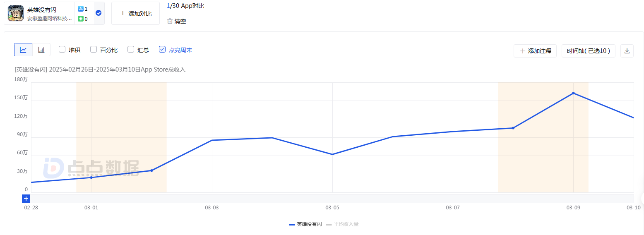This screenshot has width=644, height=235.
Task: Switch to line chart view
Action: (x=23, y=50)
